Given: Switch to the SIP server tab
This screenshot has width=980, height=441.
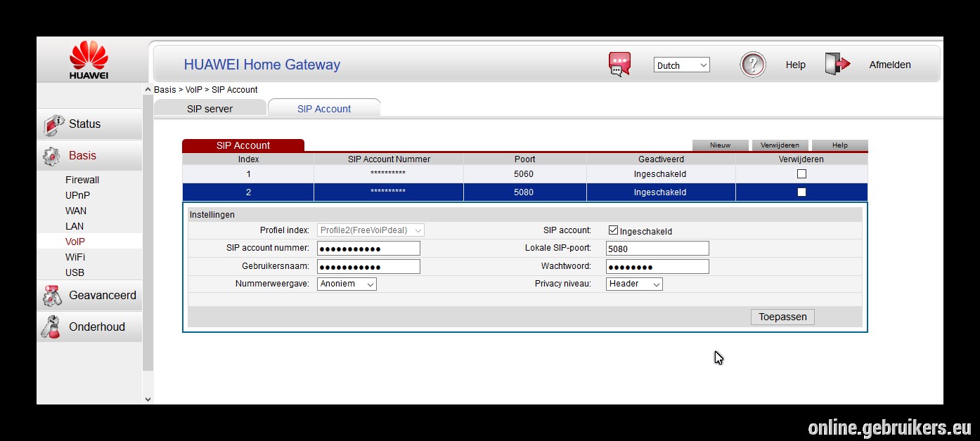Looking at the screenshot, I should (x=209, y=109).
